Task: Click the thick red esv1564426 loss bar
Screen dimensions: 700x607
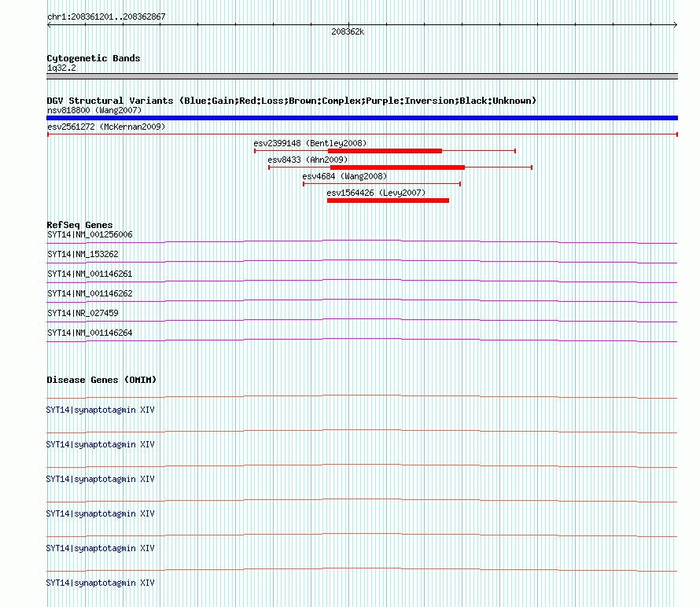Action: [388, 200]
